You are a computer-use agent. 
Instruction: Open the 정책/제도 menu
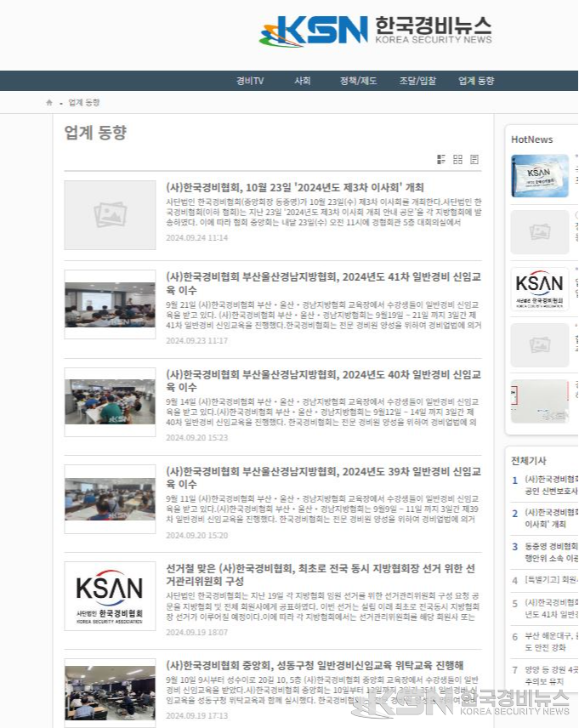[358, 81]
